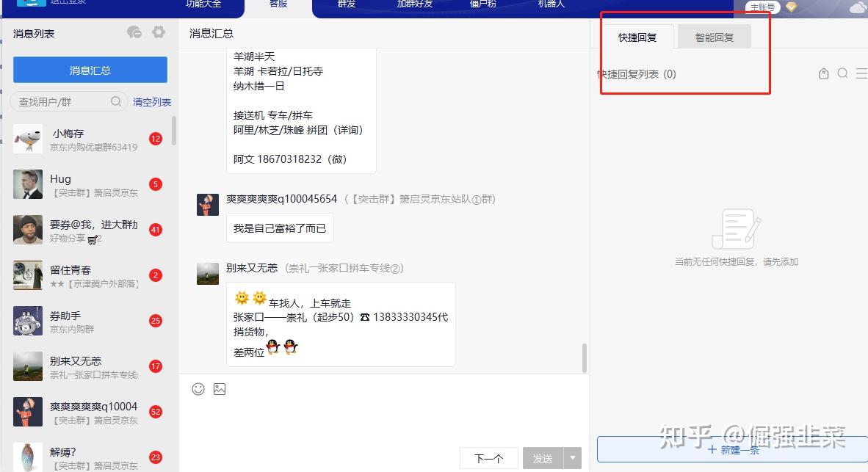This screenshot has width=868, height=472.
Task: Click the diamond VIP icon
Action: click(x=791, y=7)
